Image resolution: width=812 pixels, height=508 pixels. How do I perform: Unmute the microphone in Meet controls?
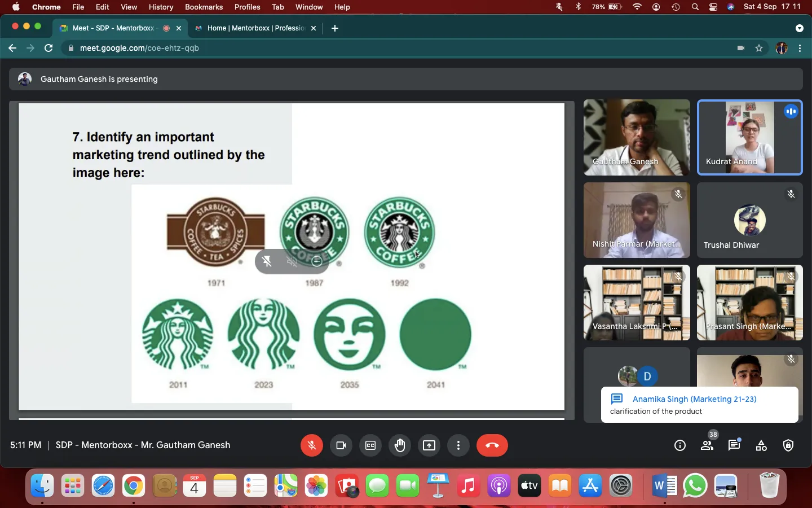[311, 445]
